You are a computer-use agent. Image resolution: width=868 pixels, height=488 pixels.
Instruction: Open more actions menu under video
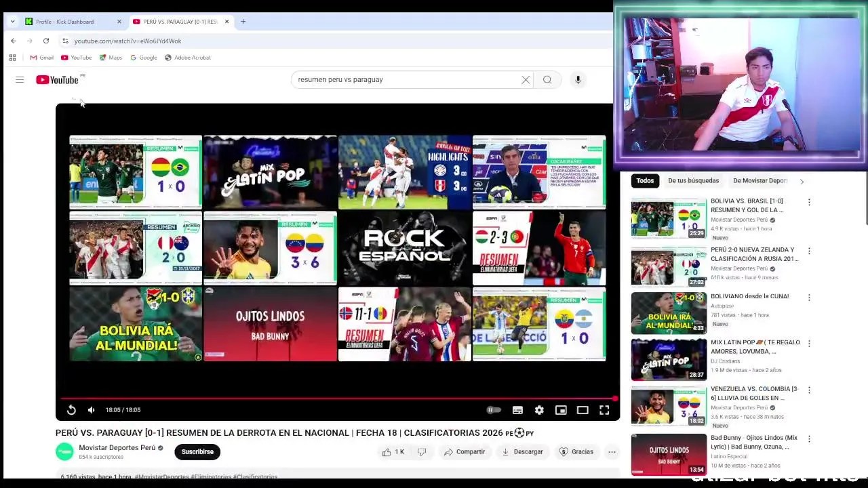pos(612,452)
